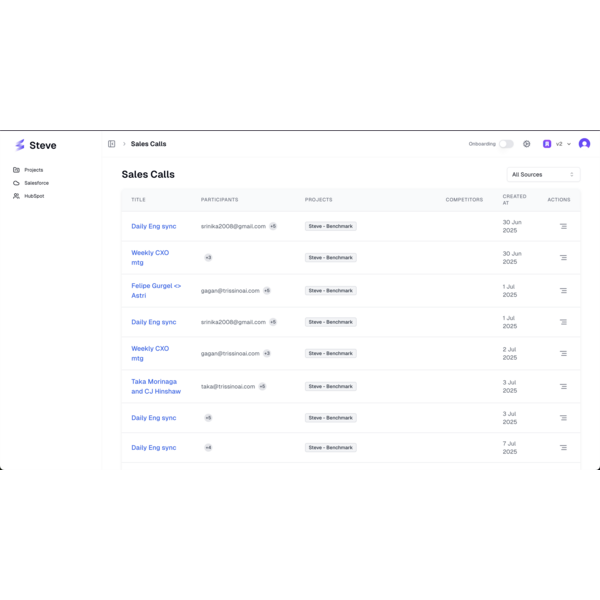600x600 pixels.
Task: Open the user profile avatar
Action: coord(584,144)
